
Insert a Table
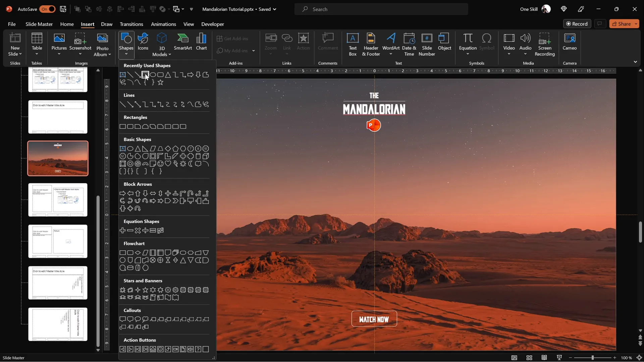coord(37,45)
